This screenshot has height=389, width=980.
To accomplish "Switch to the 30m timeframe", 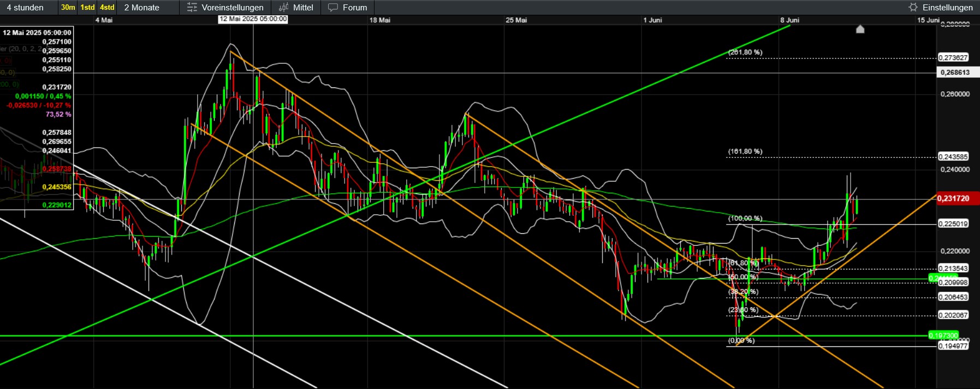I will (x=68, y=8).
